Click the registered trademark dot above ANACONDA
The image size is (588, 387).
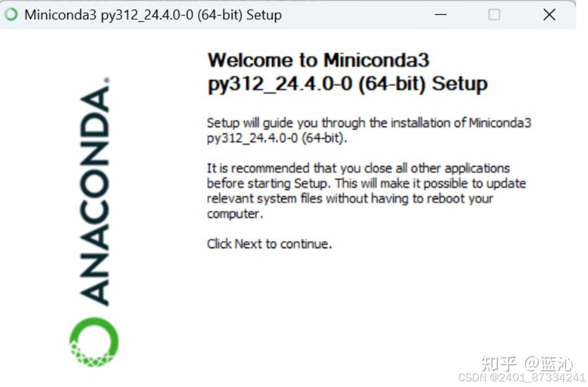(x=107, y=80)
